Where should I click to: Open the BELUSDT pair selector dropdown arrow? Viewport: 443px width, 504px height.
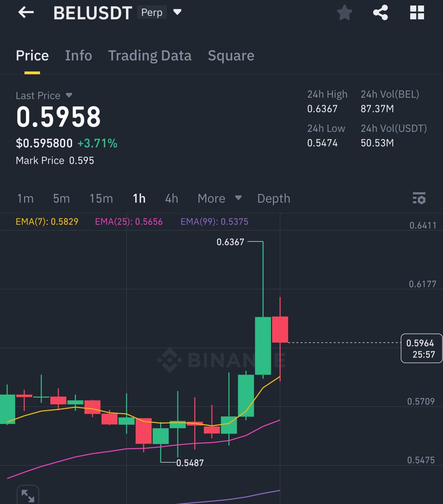[x=177, y=12]
